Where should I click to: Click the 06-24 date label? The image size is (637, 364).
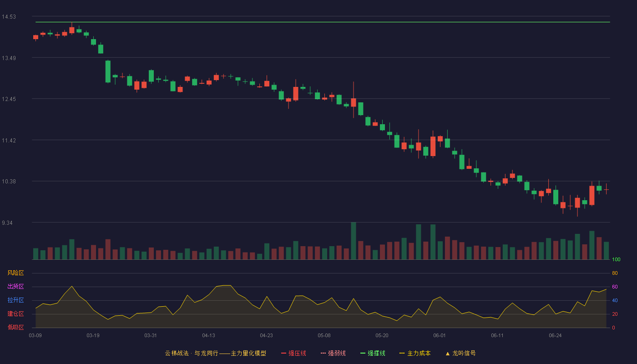point(555,335)
